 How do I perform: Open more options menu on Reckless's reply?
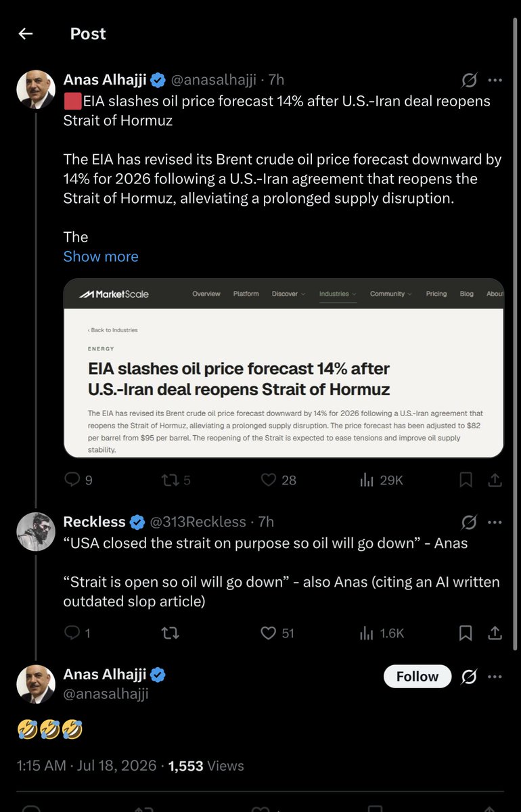[x=495, y=522]
